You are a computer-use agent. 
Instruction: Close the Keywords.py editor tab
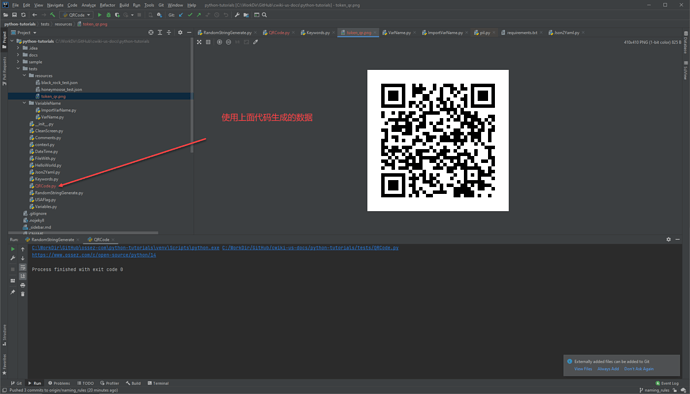pyautogui.click(x=334, y=33)
